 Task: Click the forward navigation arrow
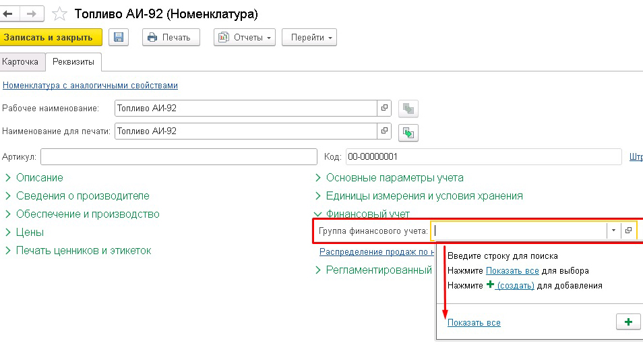click(31, 13)
